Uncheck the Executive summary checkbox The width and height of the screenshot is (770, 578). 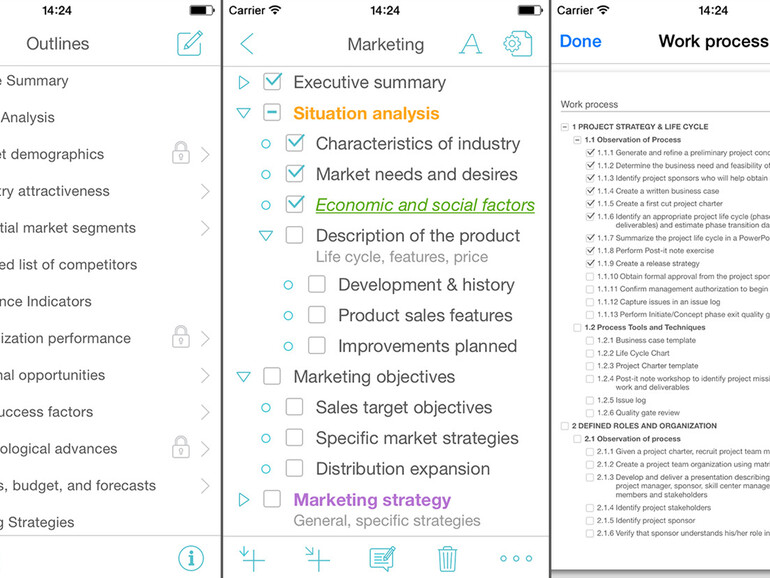point(272,82)
